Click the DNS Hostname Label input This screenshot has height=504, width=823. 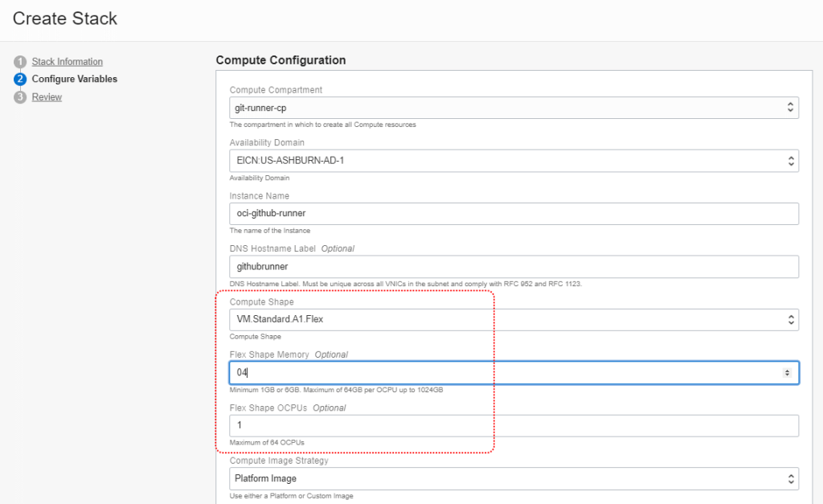click(x=513, y=267)
